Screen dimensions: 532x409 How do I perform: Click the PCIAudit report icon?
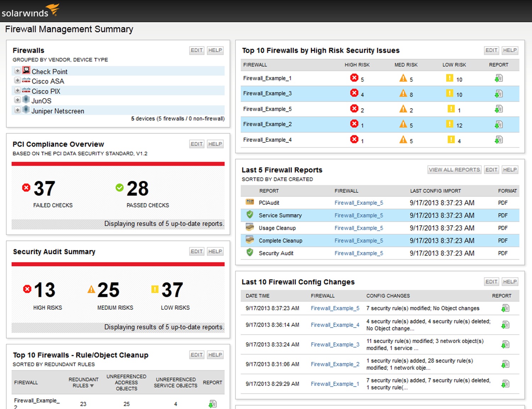click(250, 202)
